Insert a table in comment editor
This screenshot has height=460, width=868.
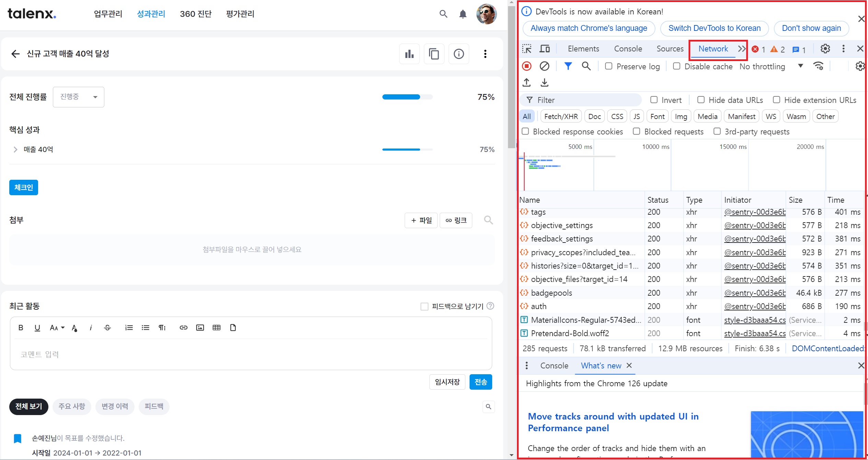[x=216, y=328]
